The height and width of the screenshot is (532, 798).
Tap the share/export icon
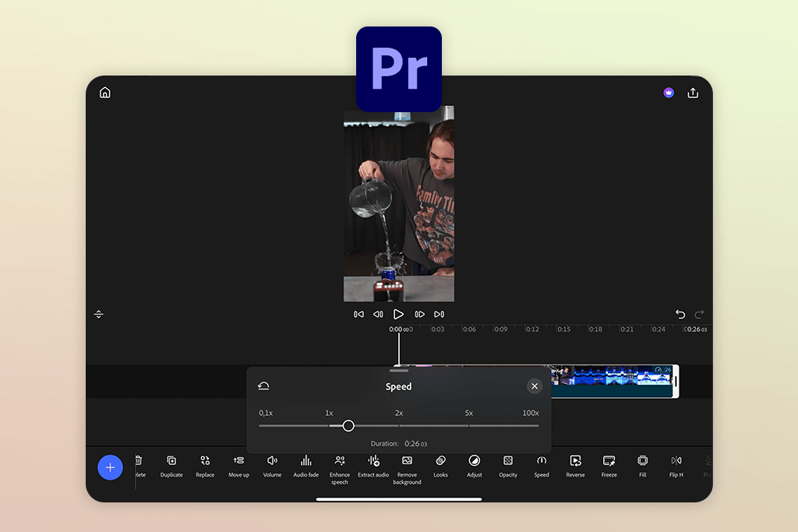pyautogui.click(x=693, y=93)
